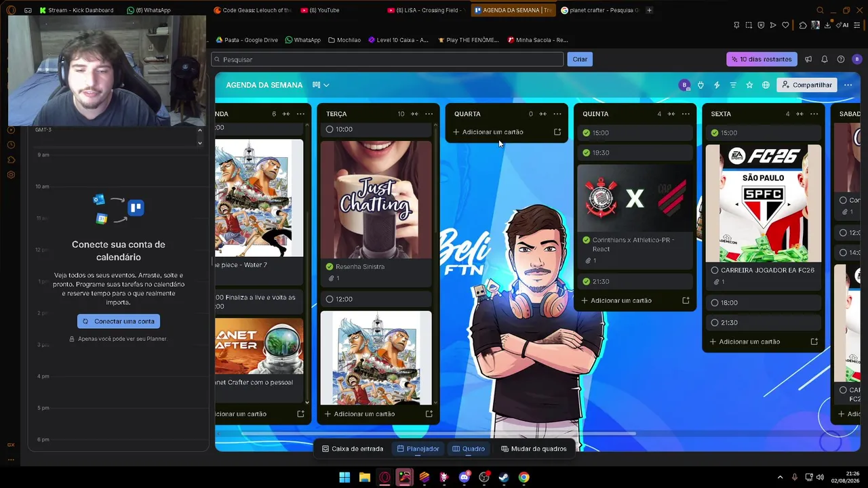Open the board filter icon

(x=733, y=85)
